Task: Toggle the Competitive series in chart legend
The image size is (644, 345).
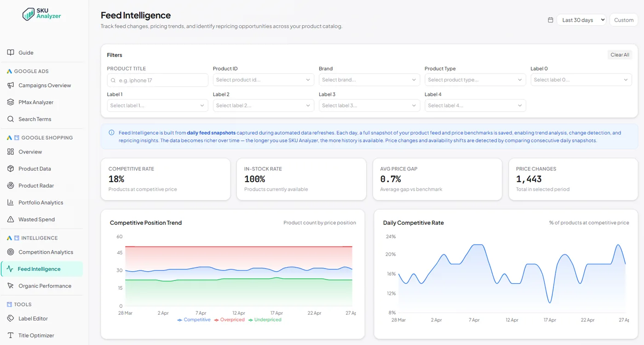Action: tap(194, 320)
